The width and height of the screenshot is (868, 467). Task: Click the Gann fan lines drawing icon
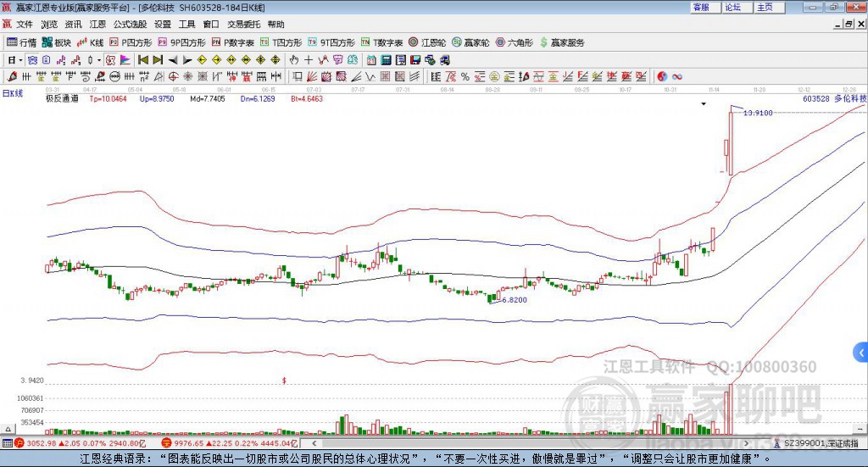coord(312,77)
